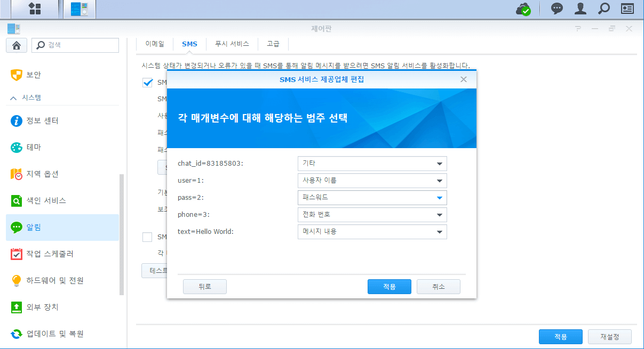
Task: Open the widgets panel icon
Action: [627, 9]
